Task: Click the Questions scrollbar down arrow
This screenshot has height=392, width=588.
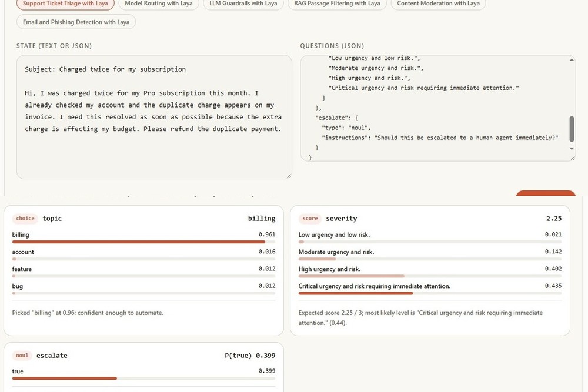Action: 572,149
